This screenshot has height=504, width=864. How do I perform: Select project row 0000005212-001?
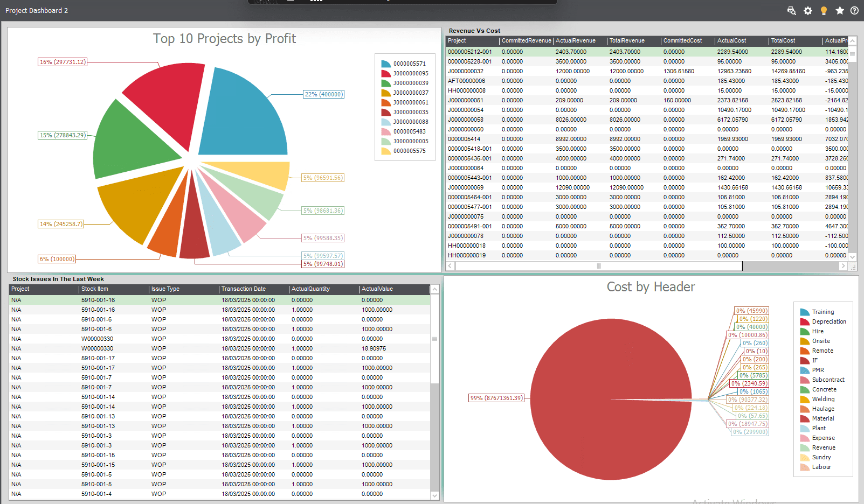click(x=647, y=52)
